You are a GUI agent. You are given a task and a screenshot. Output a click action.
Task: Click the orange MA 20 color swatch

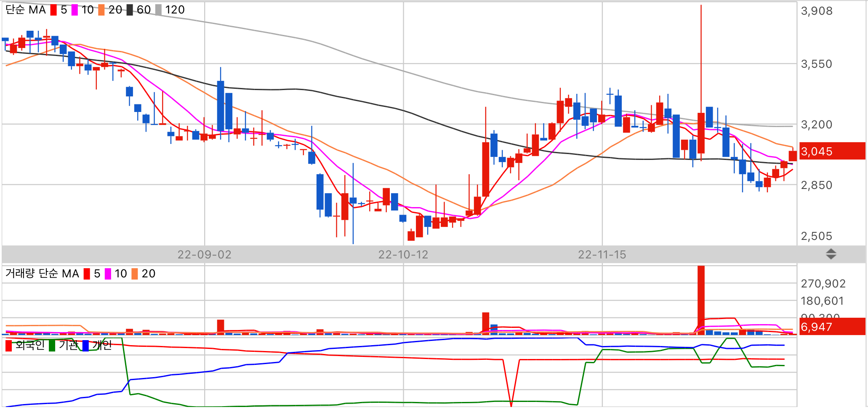pos(101,10)
